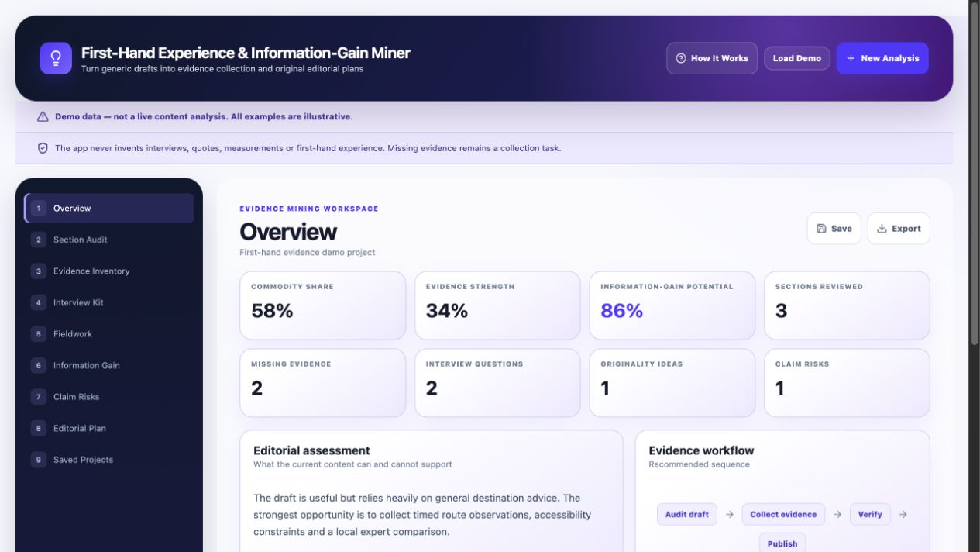
Task: Switch to the Fieldwork section
Action: 109,334
